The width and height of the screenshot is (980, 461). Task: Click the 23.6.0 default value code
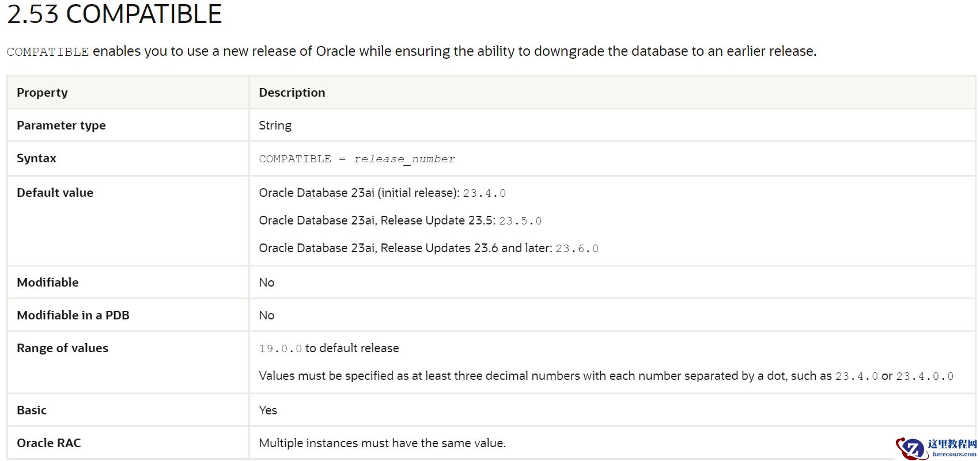click(x=577, y=249)
